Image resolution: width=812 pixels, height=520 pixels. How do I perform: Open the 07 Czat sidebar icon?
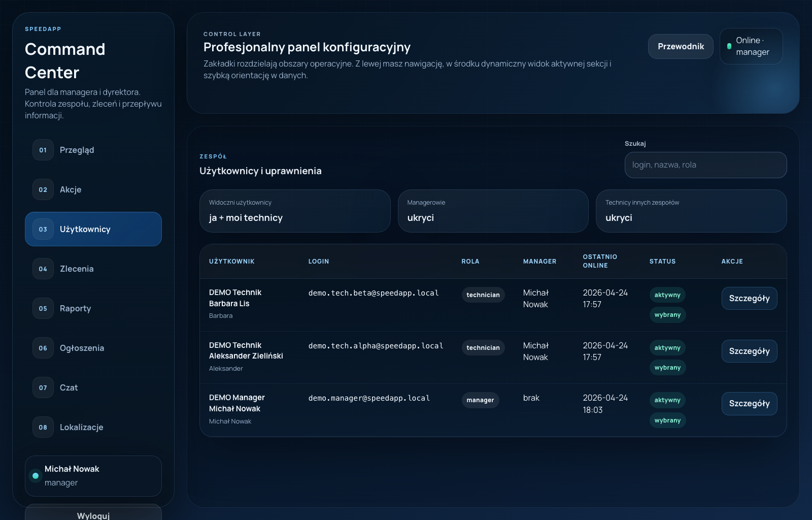point(43,387)
